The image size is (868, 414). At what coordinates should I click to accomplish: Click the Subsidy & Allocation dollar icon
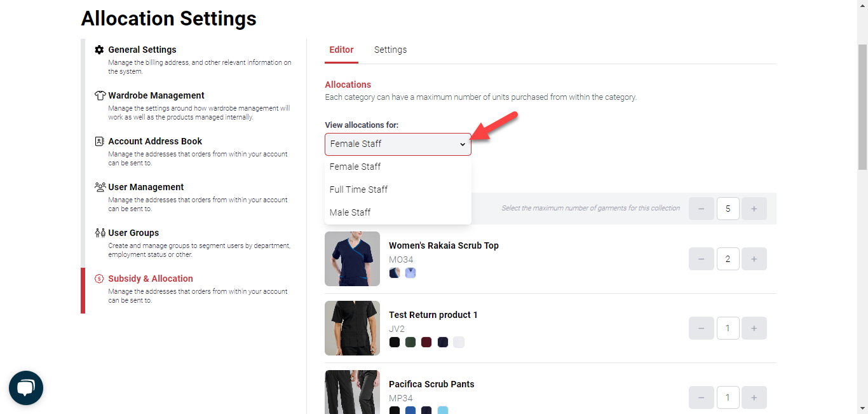pos(100,279)
